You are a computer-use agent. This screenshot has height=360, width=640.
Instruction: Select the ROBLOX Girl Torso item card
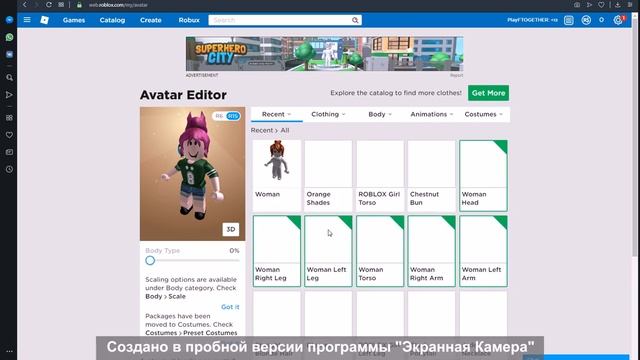(x=380, y=176)
